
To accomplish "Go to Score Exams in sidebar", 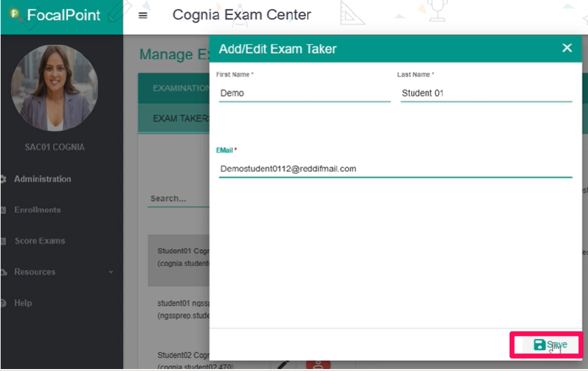I will click(40, 241).
